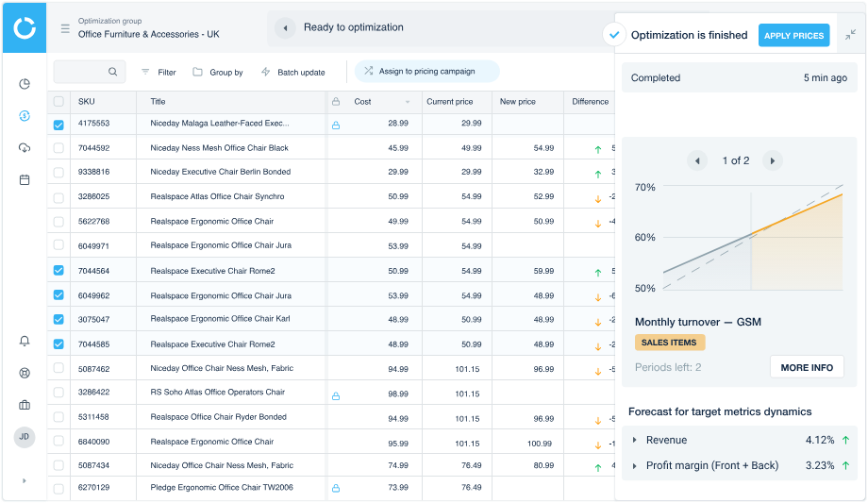Image resolution: width=868 pixels, height=503 pixels.
Task: Expand the Revenue forecast row
Action: click(x=634, y=440)
